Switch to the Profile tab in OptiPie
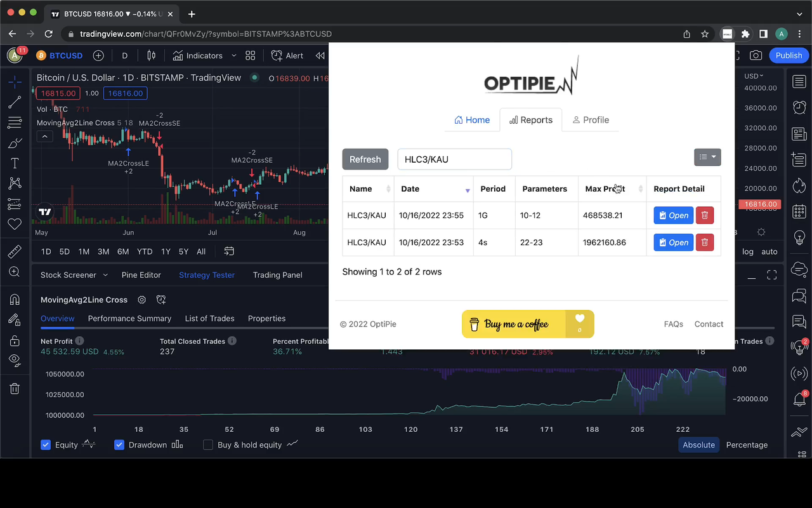Screen dimensions: 812x508 click(591, 119)
